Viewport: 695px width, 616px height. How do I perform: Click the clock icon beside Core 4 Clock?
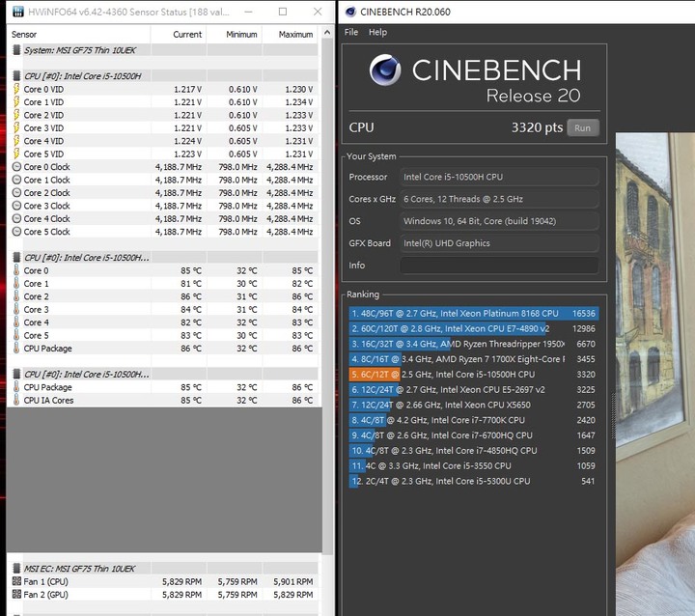pyautogui.click(x=16, y=218)
